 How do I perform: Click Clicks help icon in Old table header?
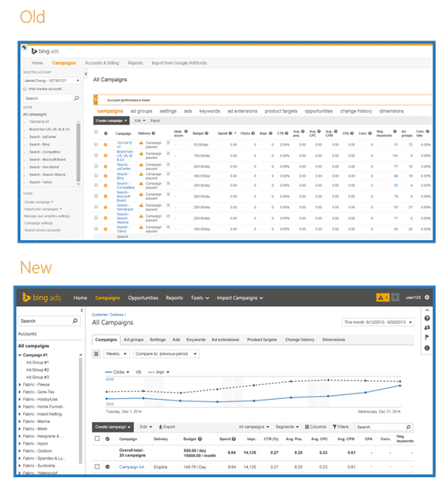(253, 133)
